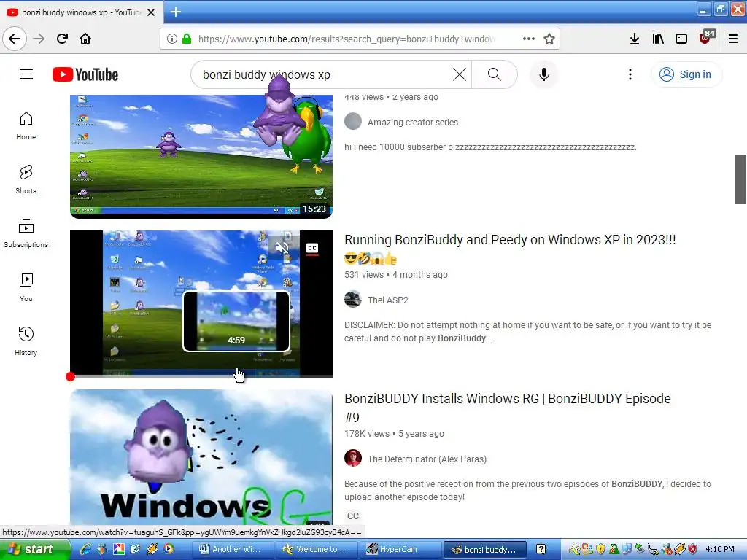Open Home in YouTube sidebar
This screenshot has height=560, width=747.
click(26, 126)
